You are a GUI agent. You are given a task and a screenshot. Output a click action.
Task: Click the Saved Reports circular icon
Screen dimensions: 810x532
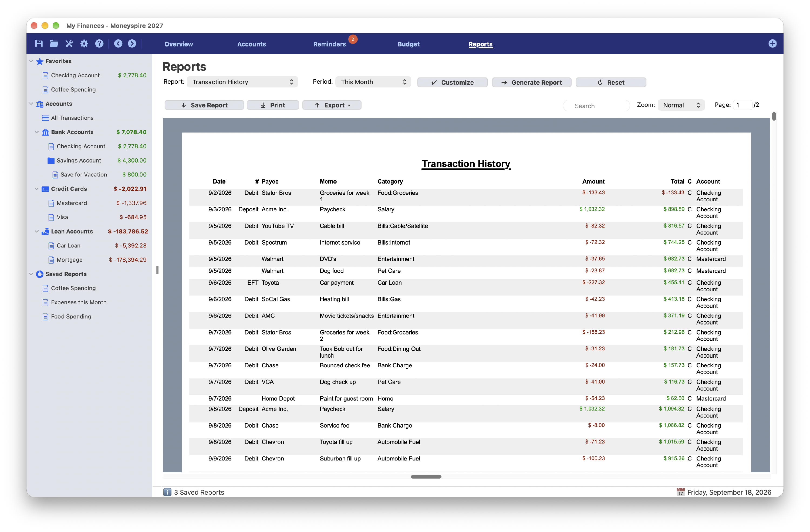click(x=40, y=274)
